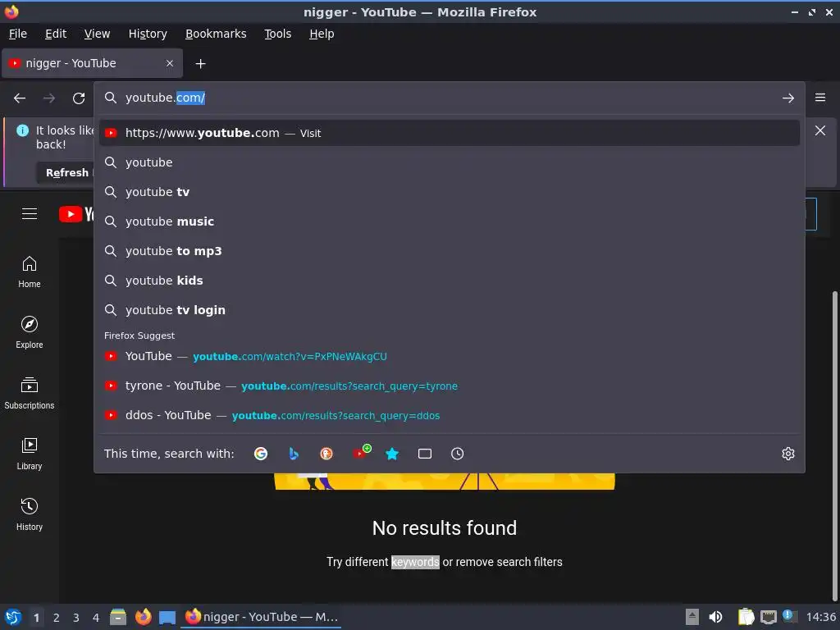Open the start menu in the taskbar
Viewport: 840px width, 630px height.
click(x=13, y=617)
